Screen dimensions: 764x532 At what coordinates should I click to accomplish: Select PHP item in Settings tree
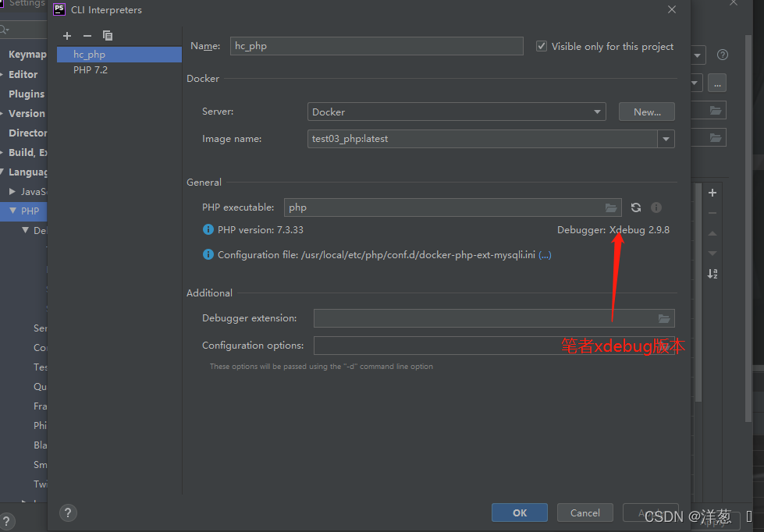(30, 211)
